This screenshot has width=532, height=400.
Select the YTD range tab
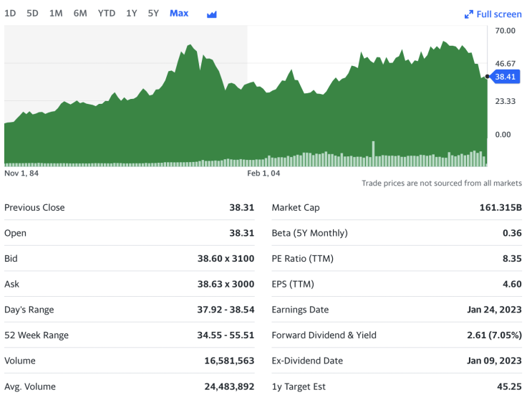pos(107,14)
